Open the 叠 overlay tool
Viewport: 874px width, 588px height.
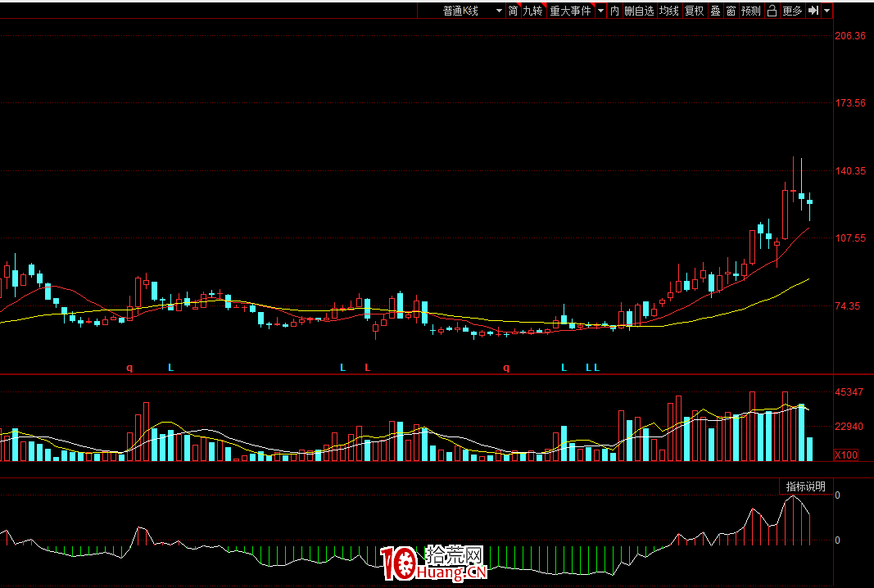715,11
